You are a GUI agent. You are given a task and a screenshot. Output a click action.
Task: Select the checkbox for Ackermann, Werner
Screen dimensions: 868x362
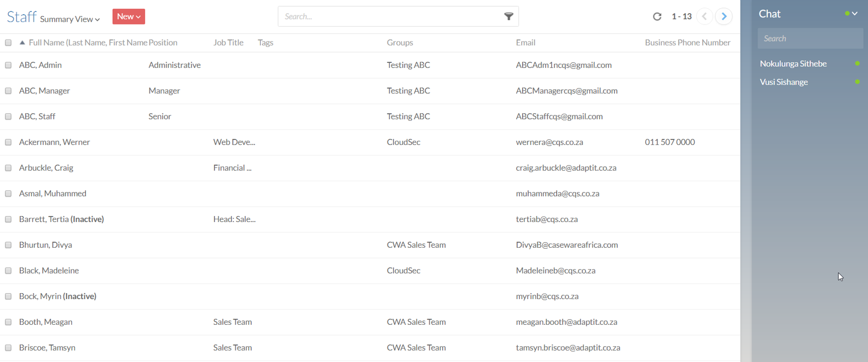(x=8, y=142)
